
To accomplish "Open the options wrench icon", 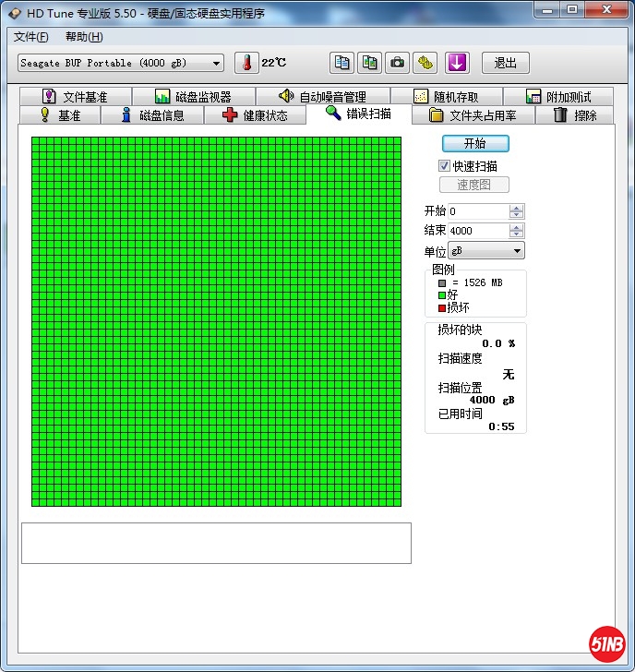I will pos(425,63).
